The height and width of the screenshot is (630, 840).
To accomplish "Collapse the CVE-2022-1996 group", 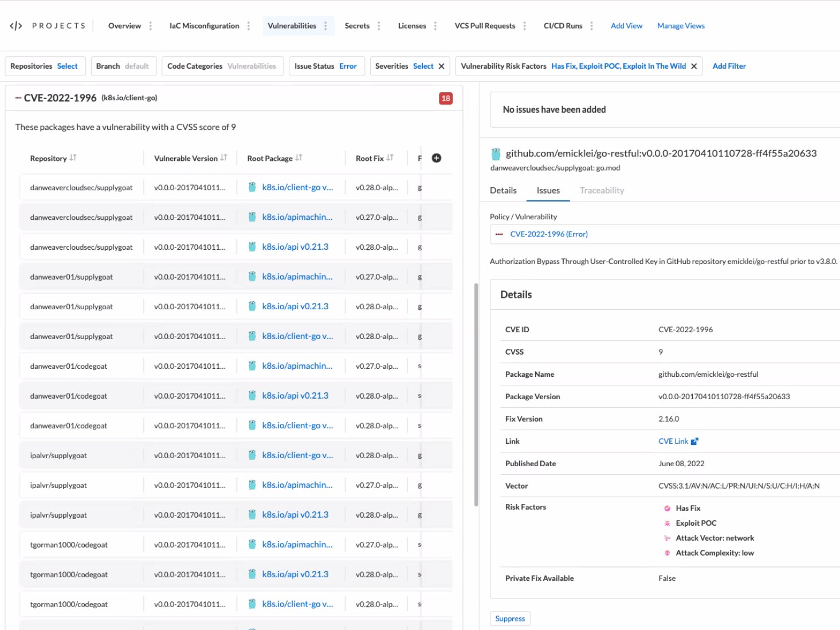I will [x=18, y=98].
